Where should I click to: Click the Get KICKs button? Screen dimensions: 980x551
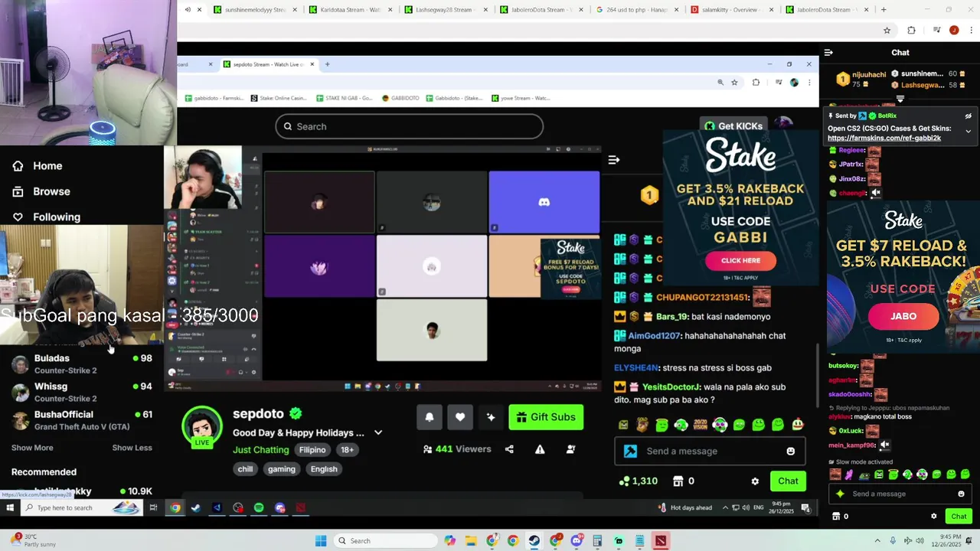[x=733, y=126]
